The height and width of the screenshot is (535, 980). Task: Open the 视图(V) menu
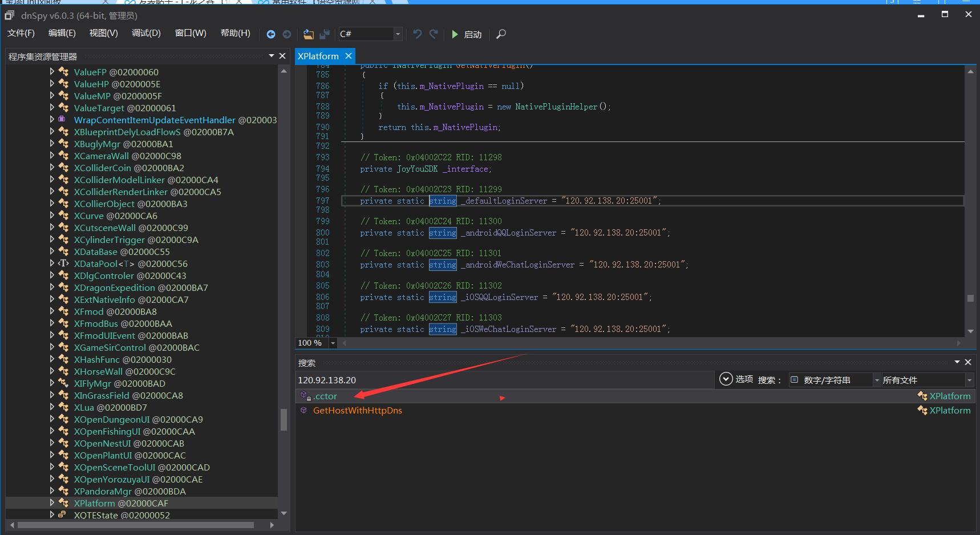[104, 33]
